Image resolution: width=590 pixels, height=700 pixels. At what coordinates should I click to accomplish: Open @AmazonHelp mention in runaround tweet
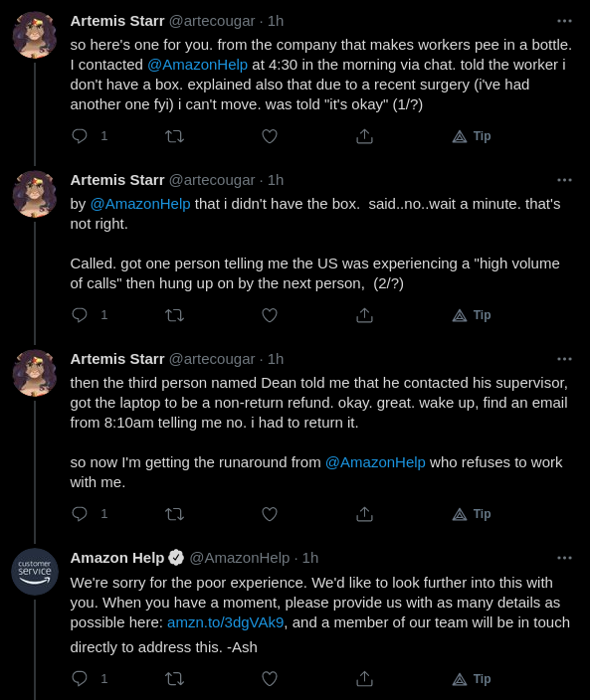click(x=375, y=462)
